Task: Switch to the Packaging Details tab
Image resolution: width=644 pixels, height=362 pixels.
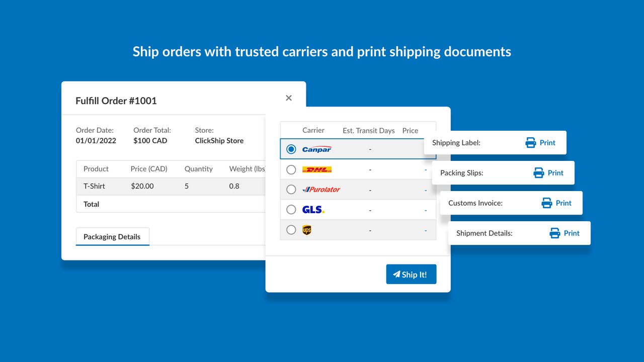Action: [112, 236]
